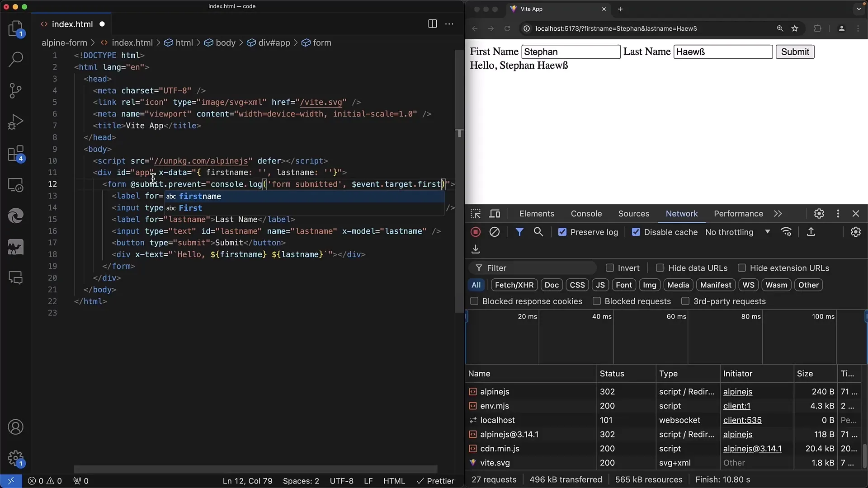The image size is (868, 488).
Task: Click the remote window status bar indicator
Action: tap(11, 481)
